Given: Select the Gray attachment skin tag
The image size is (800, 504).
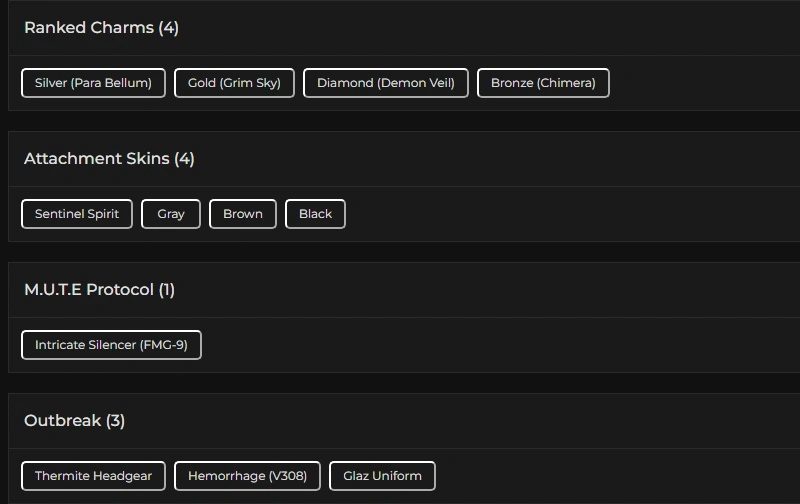Looking at the screenshot, I should click(171, 214).
